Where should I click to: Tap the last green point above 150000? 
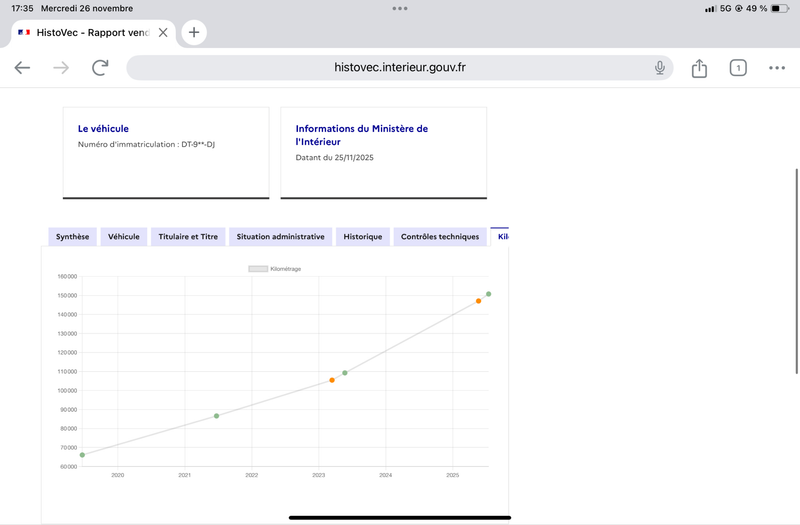point(489,294)
